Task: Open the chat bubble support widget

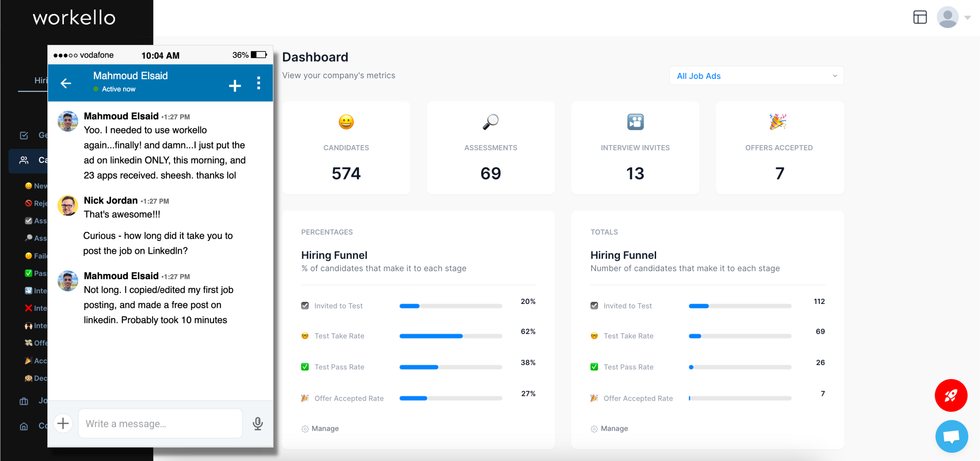Action: pyautogui.click(x=952, y=436)
